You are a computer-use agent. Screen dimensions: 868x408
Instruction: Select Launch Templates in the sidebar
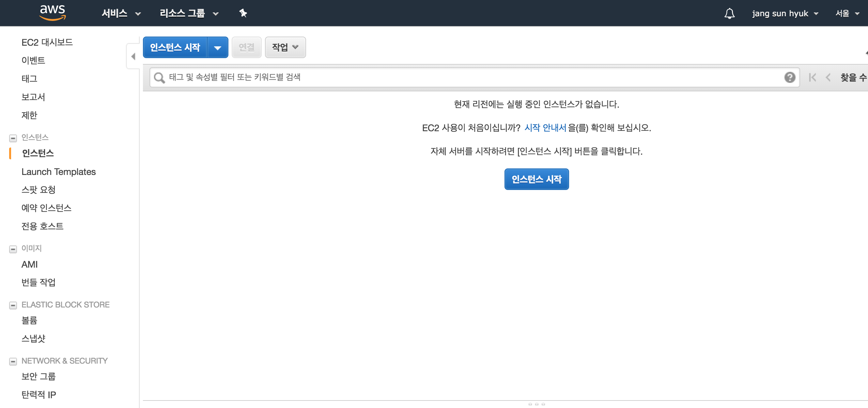point(58,172)
